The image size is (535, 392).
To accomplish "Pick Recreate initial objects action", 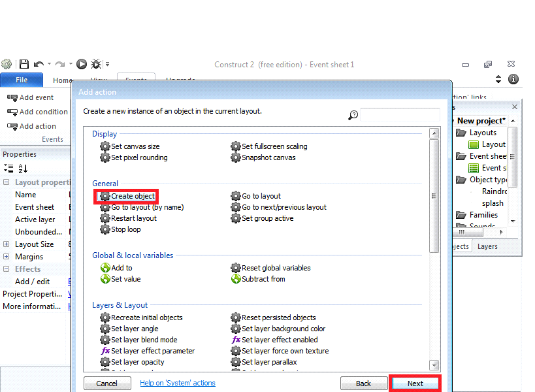I will click(x=141, y=318).
